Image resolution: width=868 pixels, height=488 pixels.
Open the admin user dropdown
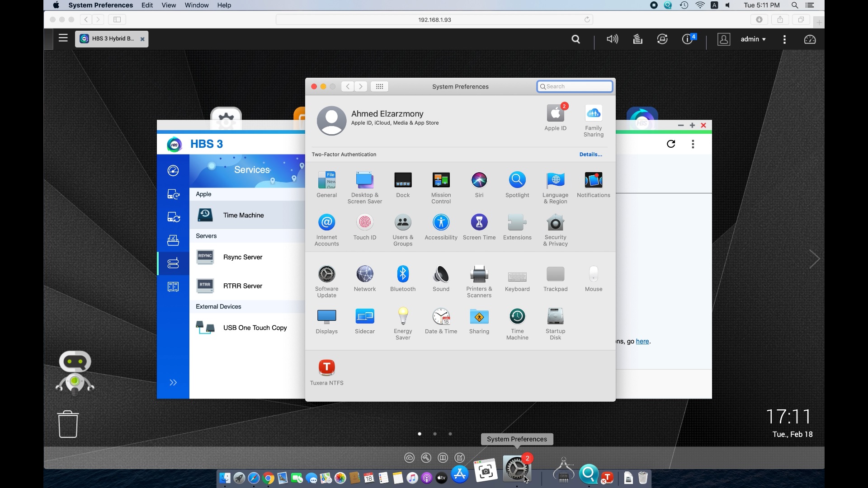click(x=753, y=39)
